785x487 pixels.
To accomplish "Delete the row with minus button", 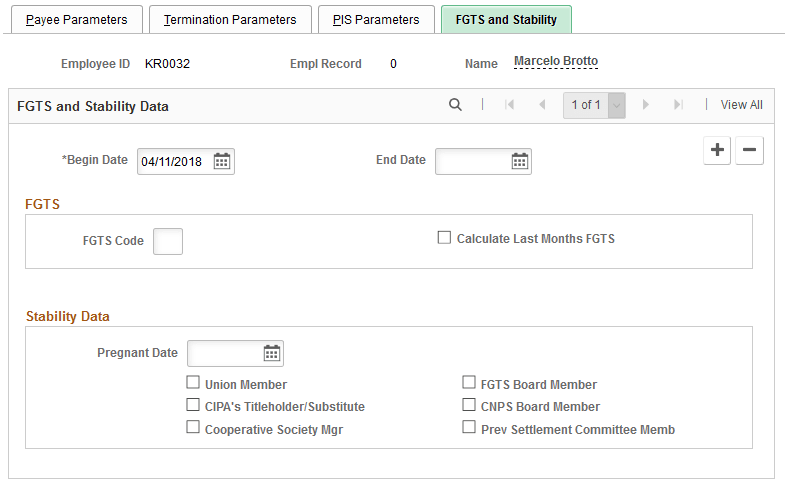I will [750, 150].
